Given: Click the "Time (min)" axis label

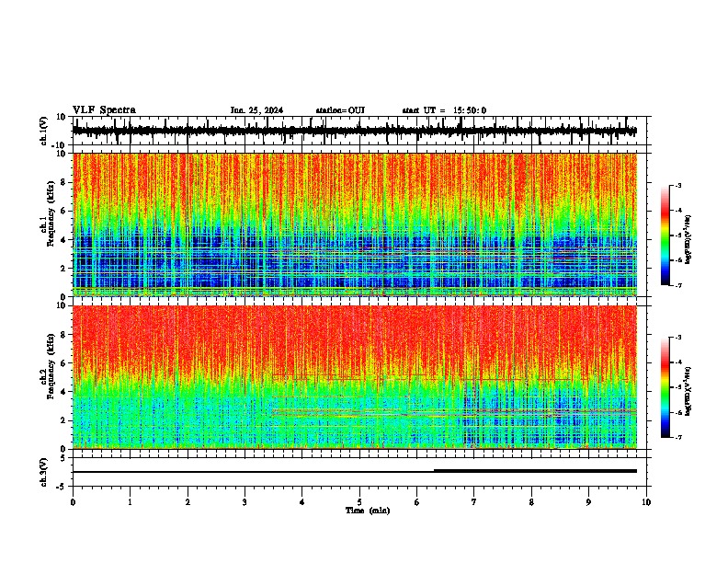Looking at the screenshot, I should click(368, 511).
